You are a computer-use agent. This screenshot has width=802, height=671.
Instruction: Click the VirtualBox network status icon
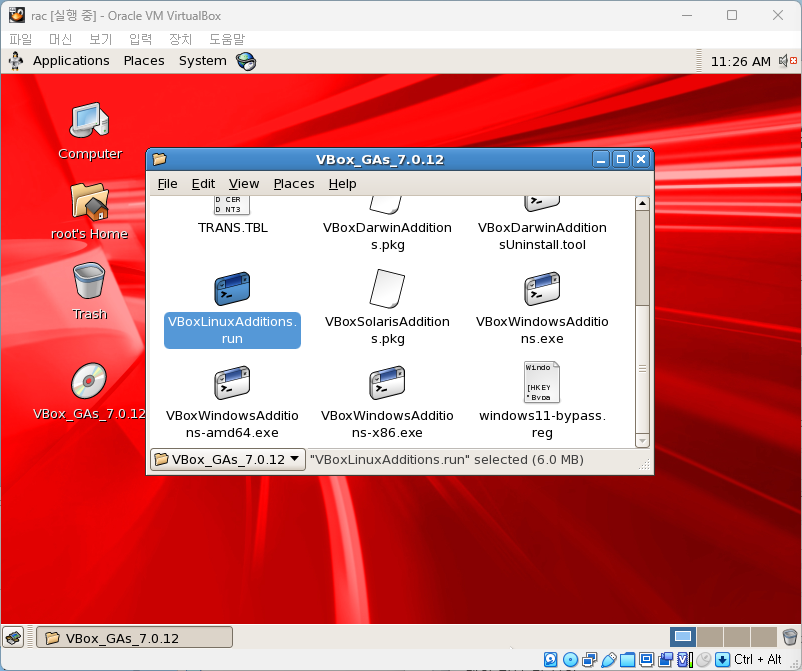click(x=589, y=659)
